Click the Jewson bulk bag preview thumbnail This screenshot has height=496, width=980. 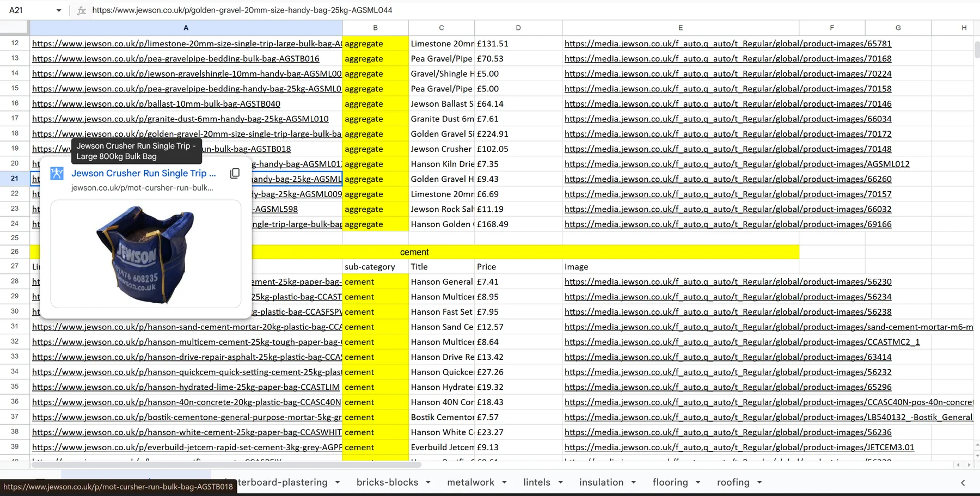pos(146,254)
